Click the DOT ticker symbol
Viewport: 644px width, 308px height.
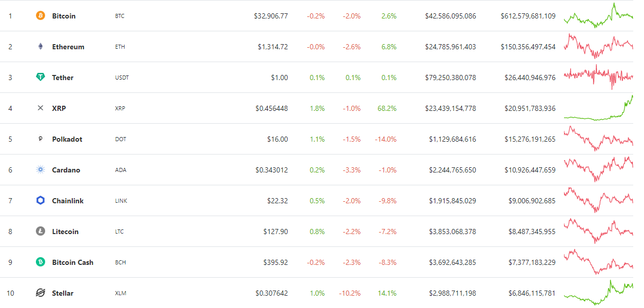point(120,139)
